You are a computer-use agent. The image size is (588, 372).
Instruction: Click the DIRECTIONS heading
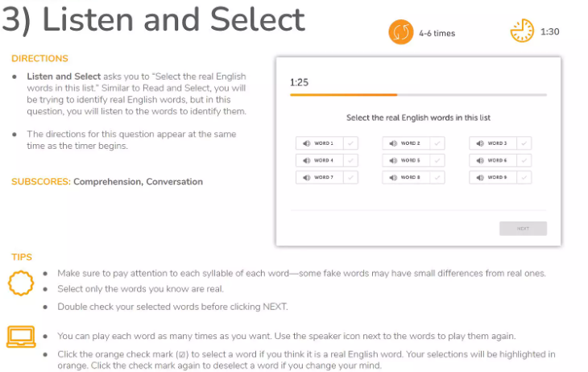tap(39, 59)
